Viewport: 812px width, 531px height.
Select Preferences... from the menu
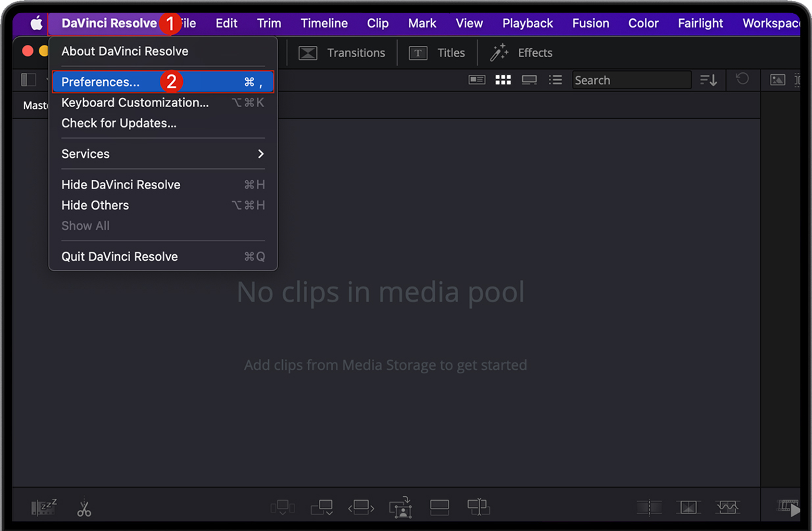tap(163, 82)
